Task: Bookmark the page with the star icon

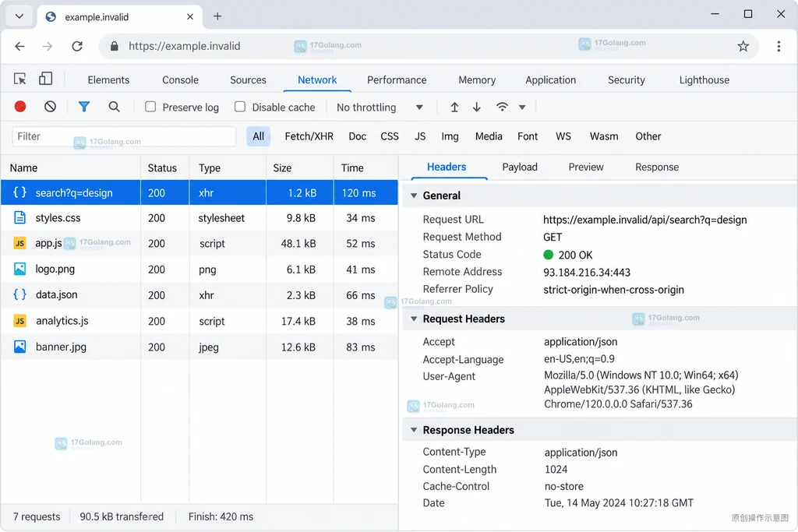Action: pyautogui.click(x=743, y=46)
